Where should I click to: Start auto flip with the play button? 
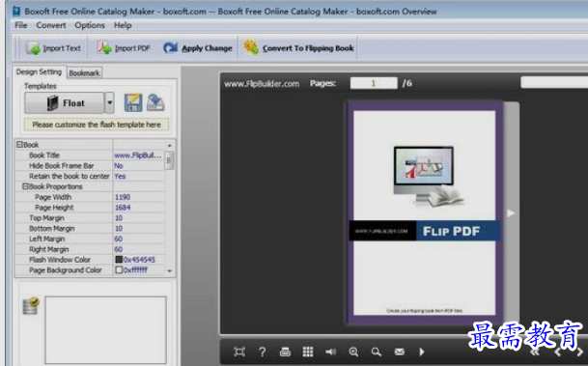click(422, 352)
